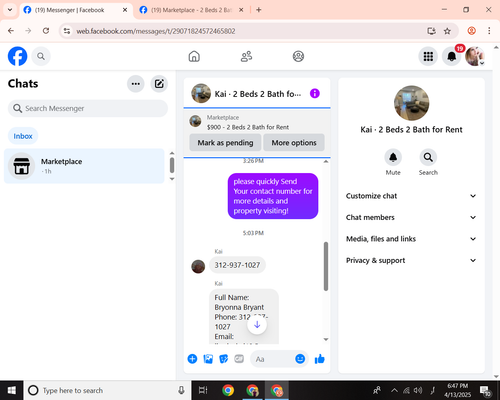Viewport: 500px width, 400px height.
Task: Open Facebook home via the logo
Action: [x=17, y=56]
